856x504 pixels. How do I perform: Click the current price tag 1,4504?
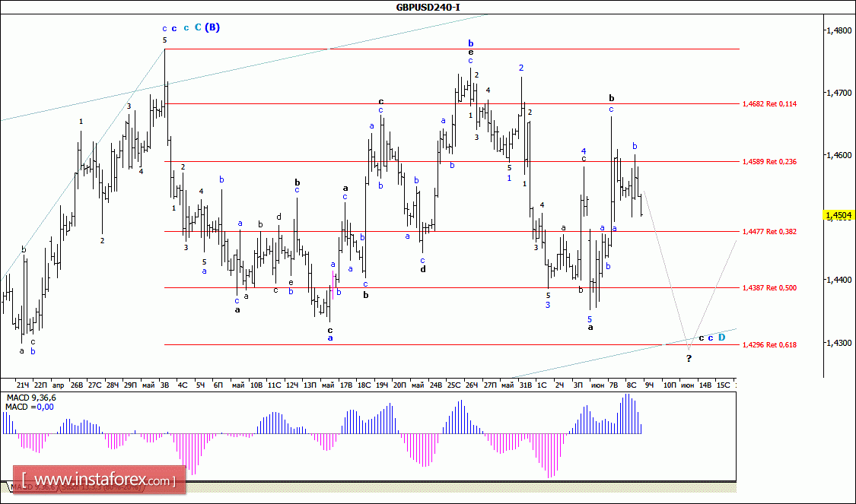tap(838, 215)
